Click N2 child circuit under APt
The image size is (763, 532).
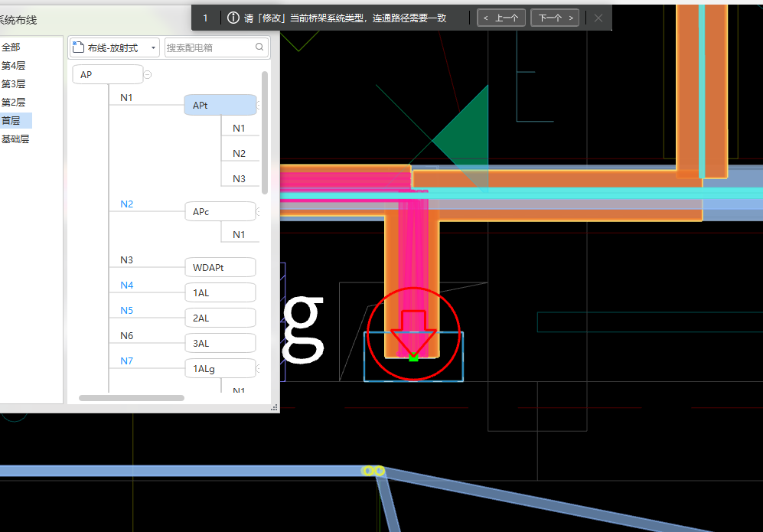pos(239,154)
